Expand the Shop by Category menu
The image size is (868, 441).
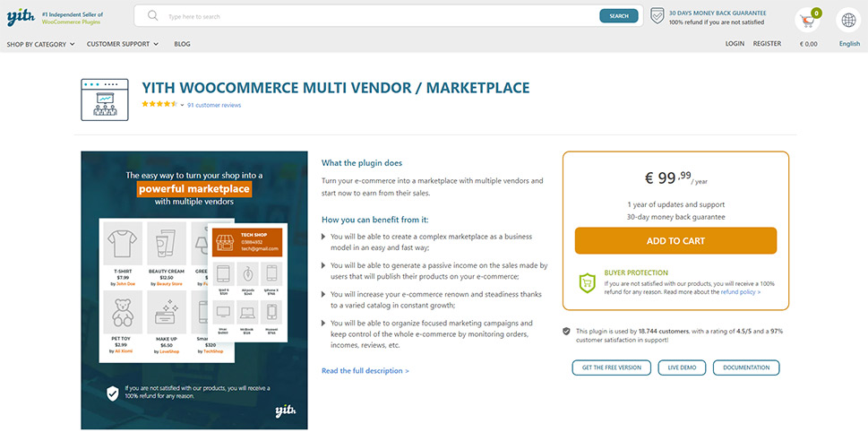(40, 44)
